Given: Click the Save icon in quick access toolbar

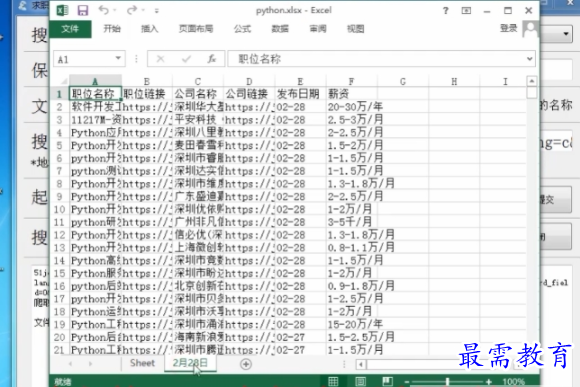Looking at the screenshot, I should point(82,10).
